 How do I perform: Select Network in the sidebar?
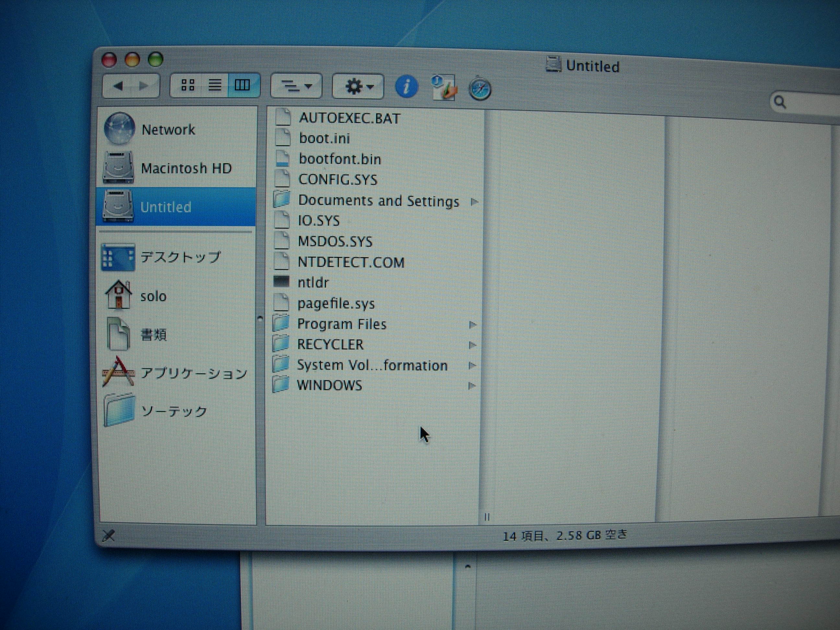(177, 130)
